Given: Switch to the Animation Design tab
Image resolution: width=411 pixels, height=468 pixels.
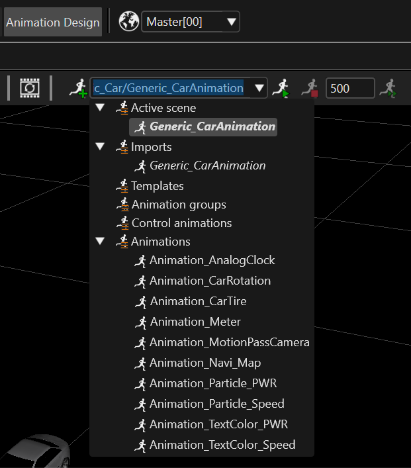Looking at the screenshot, I should click(x=53, y=22).
